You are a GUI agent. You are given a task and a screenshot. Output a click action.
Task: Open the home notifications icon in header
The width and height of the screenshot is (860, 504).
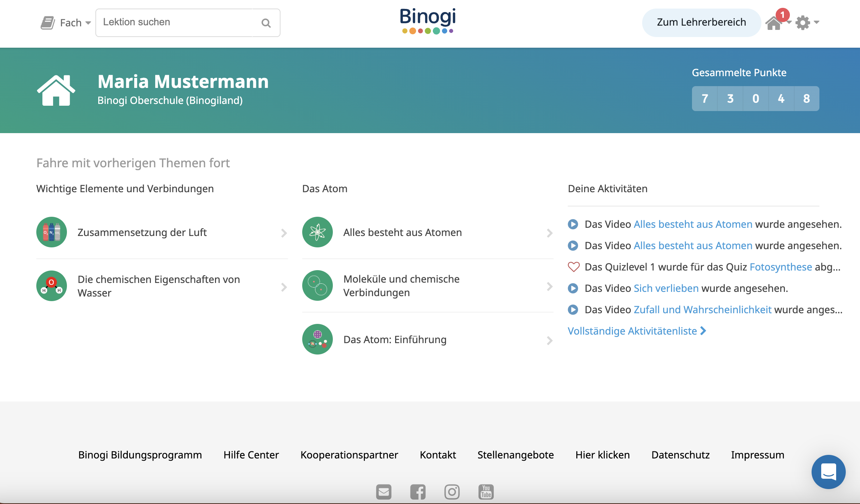774,24
